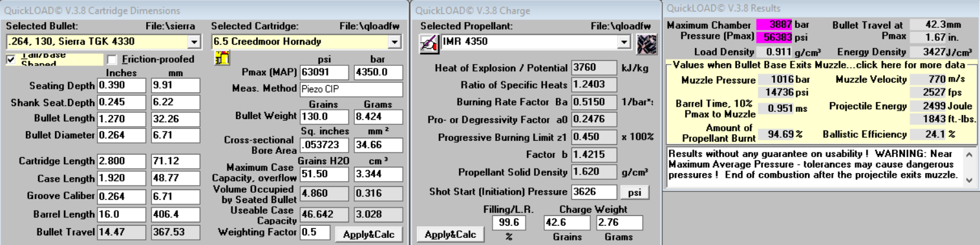The image size is (980, 245).
Task: Click Pmax value 56383 psi
Action: point(774,36)
